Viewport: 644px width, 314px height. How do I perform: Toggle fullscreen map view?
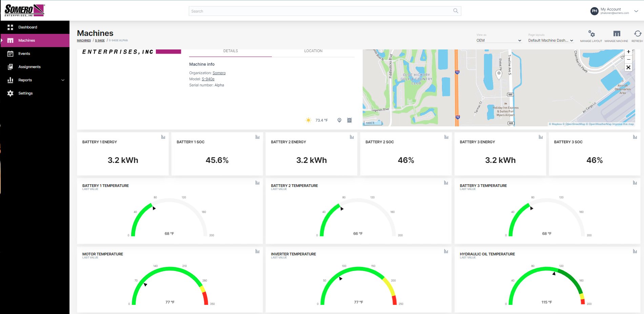coord(628,67)
